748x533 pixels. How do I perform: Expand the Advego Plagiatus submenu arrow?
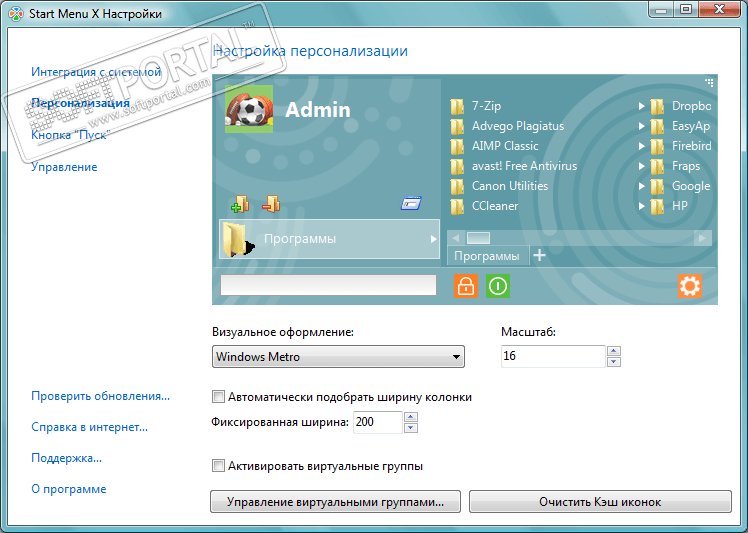click(x=642, y=126)
